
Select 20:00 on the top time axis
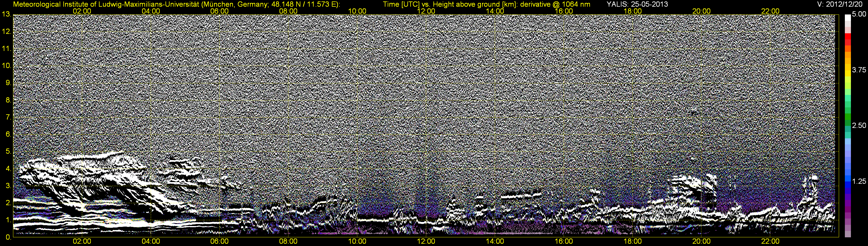point(702,11)
